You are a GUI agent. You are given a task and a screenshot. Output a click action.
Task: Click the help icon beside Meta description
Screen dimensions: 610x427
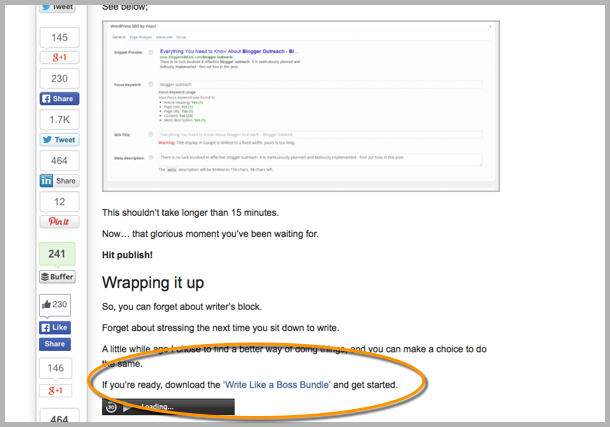pos(151,158)
